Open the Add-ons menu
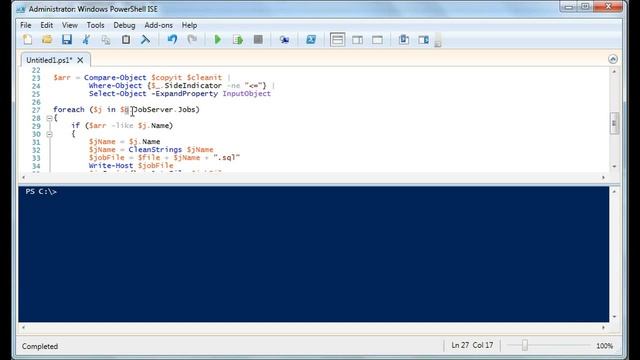 [158, 25]
